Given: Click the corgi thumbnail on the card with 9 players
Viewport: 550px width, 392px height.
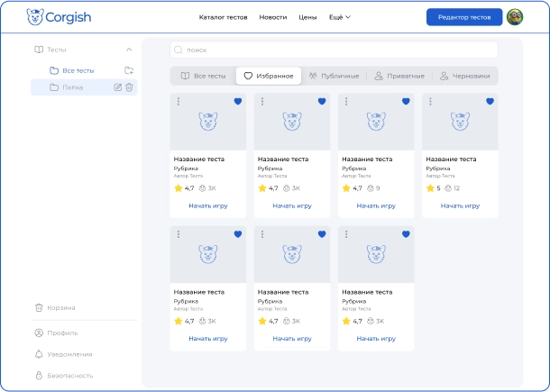Looking at the screenshot, I should 376,122.
